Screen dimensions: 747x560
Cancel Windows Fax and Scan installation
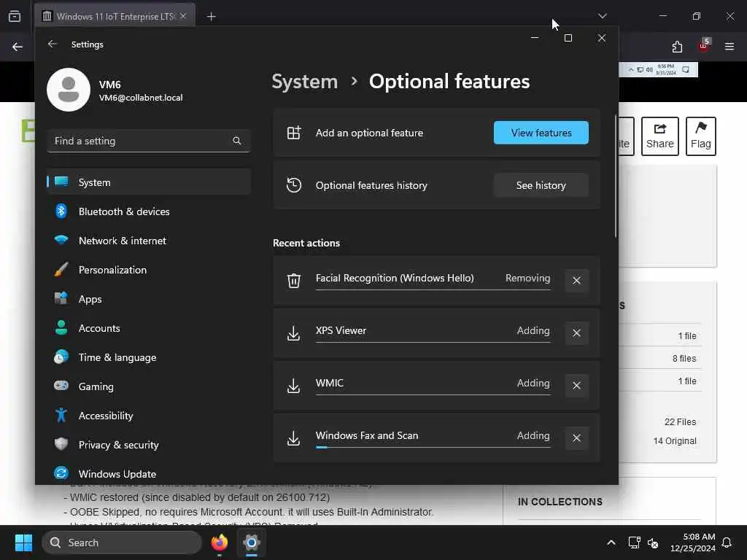tap(576, 437)
